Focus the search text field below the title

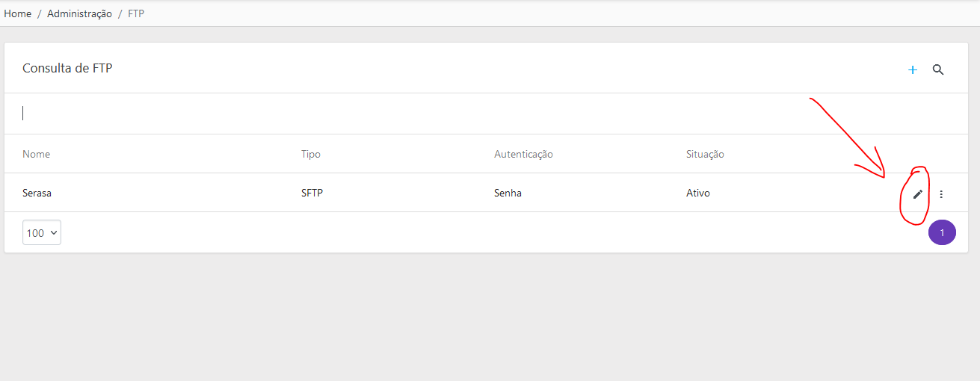coord(490,113)
